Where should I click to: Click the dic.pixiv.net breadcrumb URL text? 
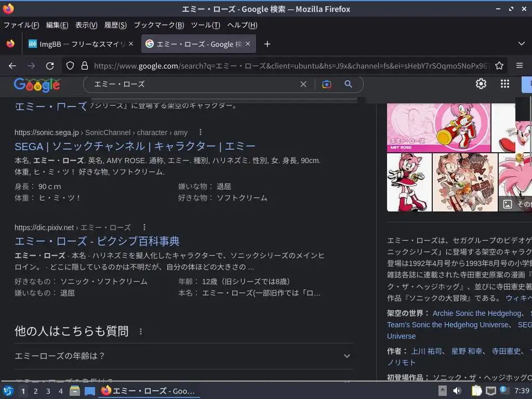click(73, 228)
